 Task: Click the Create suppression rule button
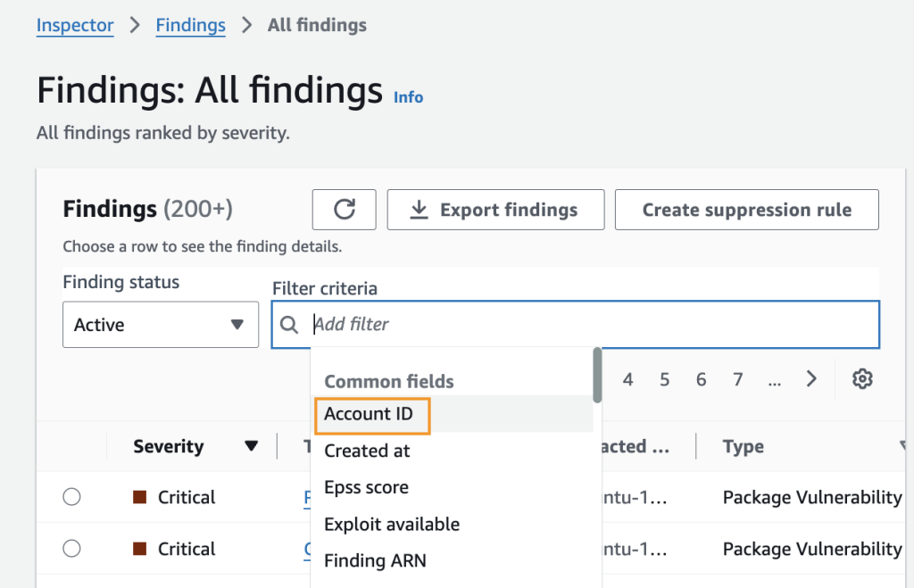point(746,210)
